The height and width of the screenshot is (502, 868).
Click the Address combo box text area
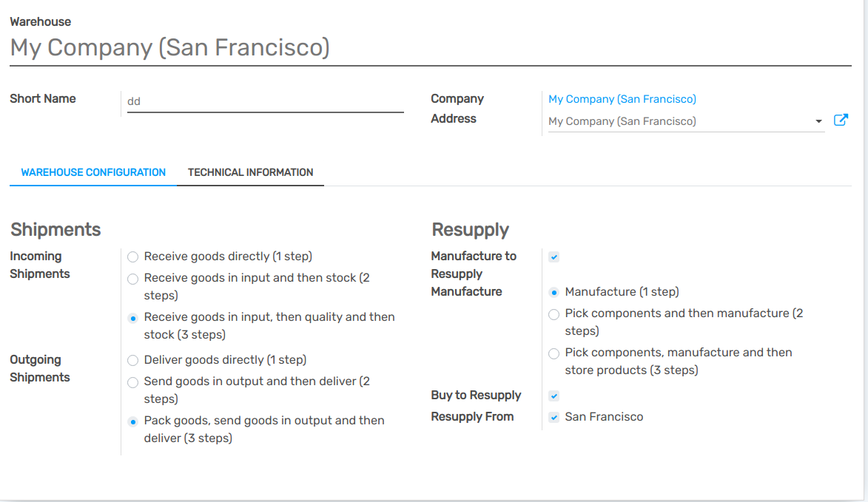(666, 121)
